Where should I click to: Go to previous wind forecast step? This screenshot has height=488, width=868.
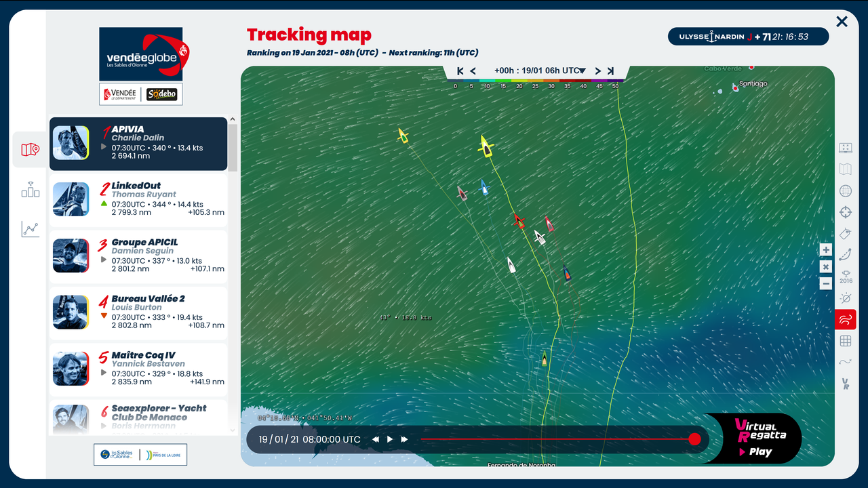pyautogui.click(x=473, y=71)
